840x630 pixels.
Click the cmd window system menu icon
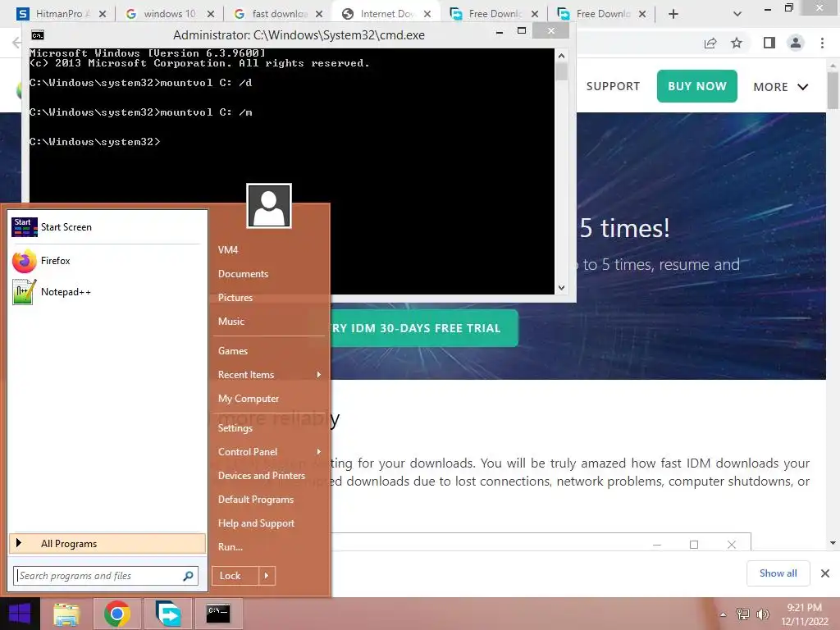[38, 35]
